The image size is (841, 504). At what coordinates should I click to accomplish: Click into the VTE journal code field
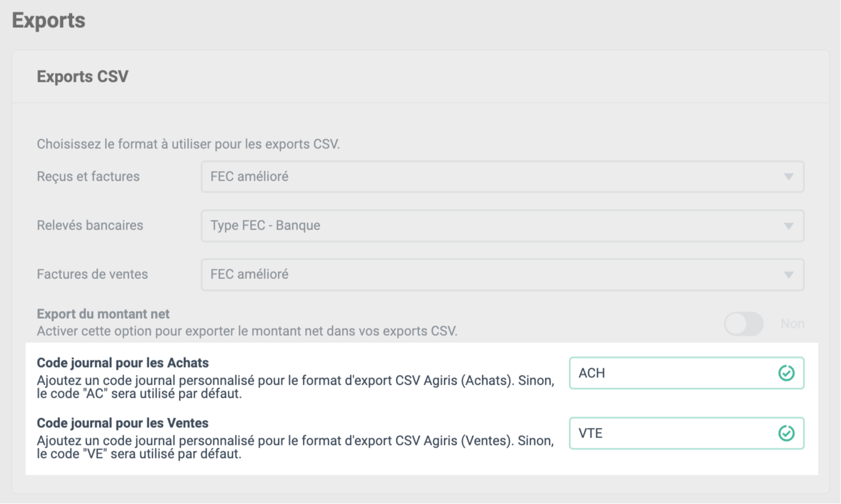coord(686,434)
